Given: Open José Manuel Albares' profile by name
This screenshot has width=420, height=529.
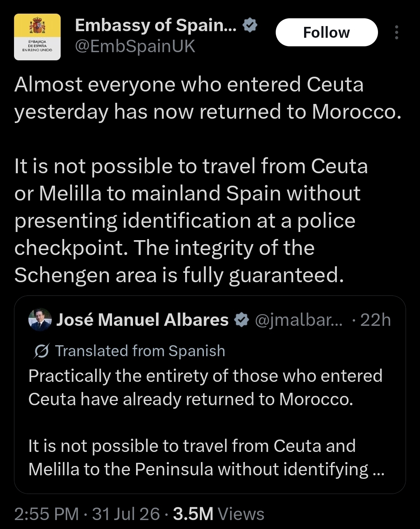Looking at the screenshot, I should click(x=142, y=320).
